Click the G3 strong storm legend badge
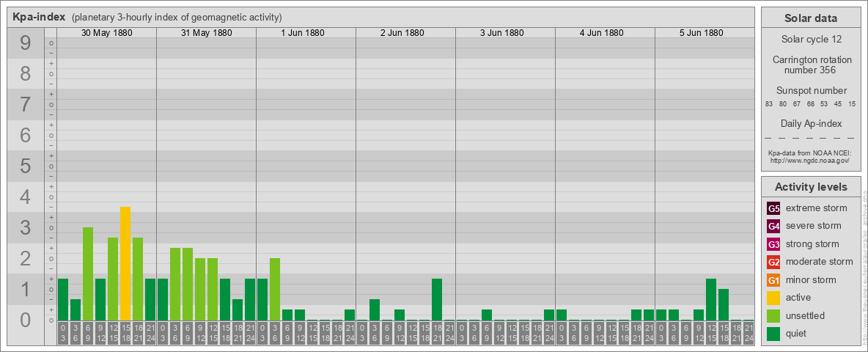Screen dimensions: 868x352 click(773, 244)
